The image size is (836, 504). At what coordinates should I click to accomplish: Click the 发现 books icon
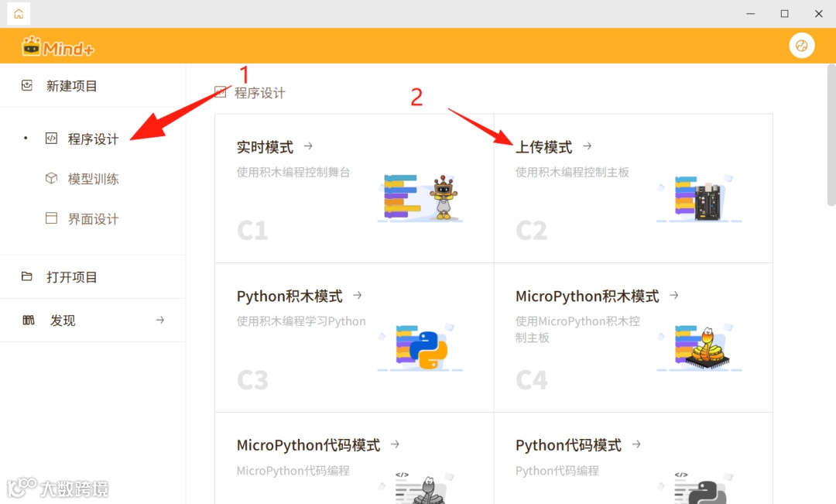tap(29, 320)
